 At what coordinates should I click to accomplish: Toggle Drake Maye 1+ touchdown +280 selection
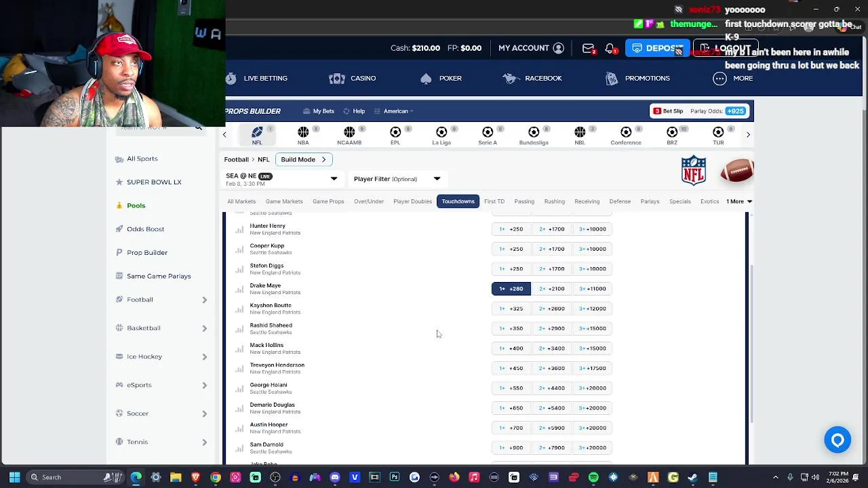click(x=511, y=289)
